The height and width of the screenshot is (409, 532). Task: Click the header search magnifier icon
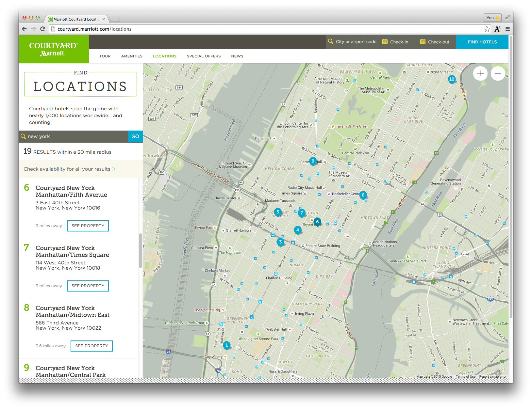pos(331,41)
